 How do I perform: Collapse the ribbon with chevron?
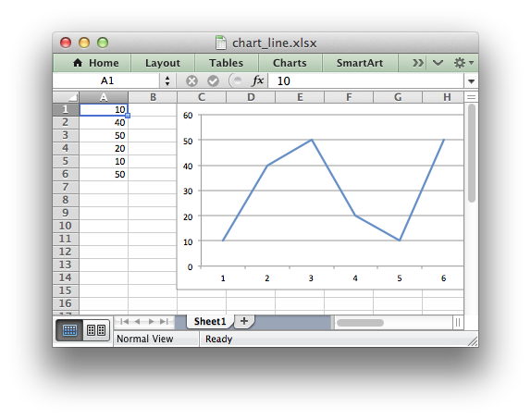click(x=438, y=63)
